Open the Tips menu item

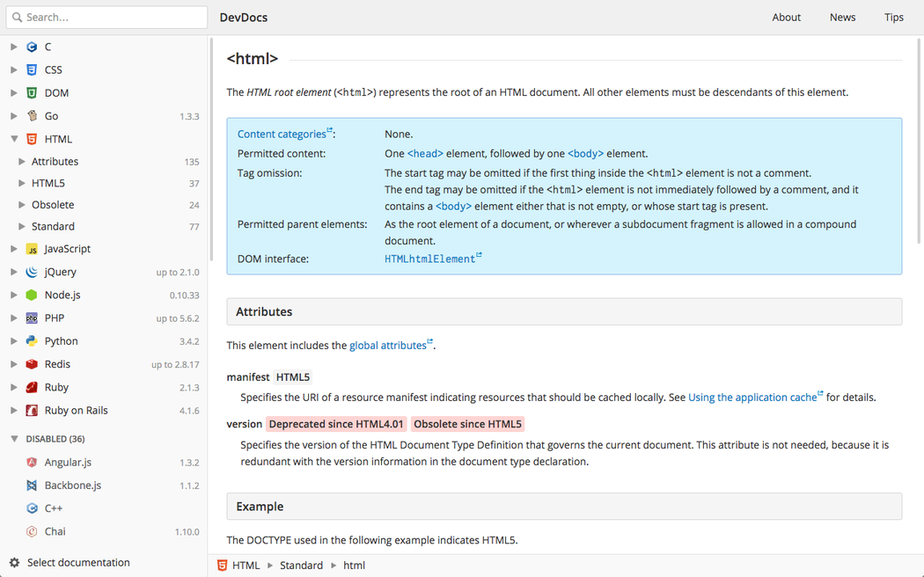pyautogui.click(x=893, y=18)
